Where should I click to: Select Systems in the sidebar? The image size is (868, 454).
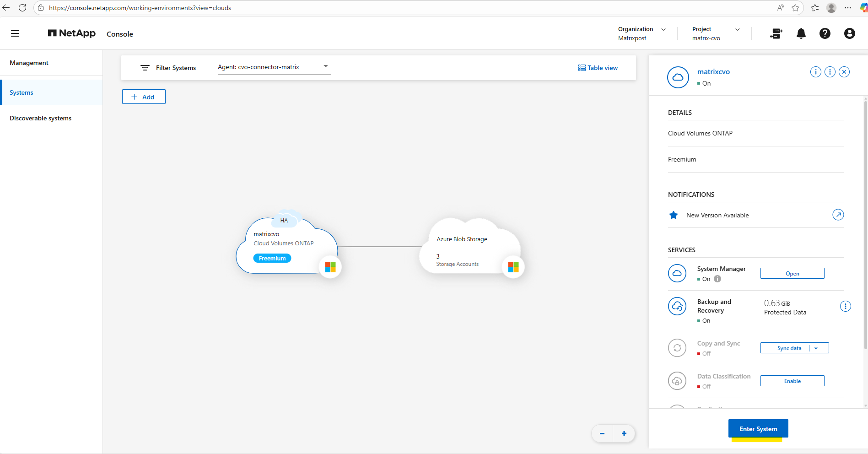click(22, 92)
